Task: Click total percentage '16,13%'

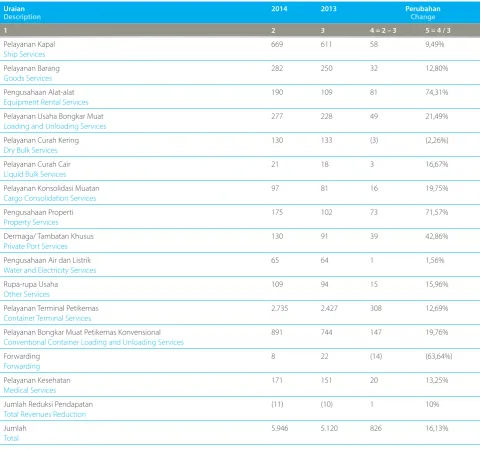Action: (437, 428)
